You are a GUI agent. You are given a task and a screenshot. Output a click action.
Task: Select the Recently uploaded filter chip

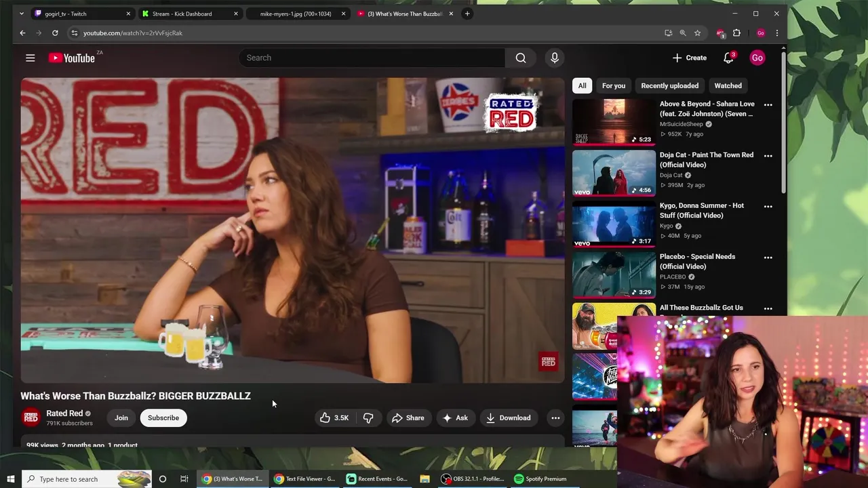click(x=669, y=85)
